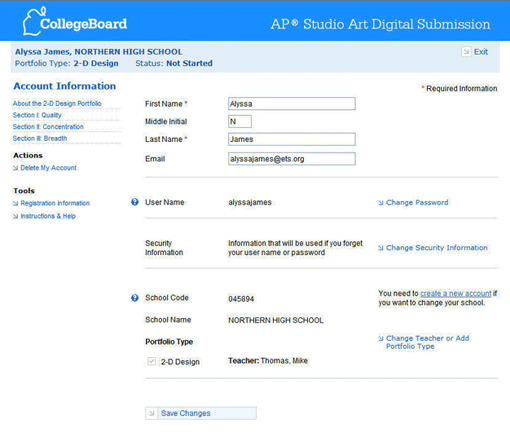Go to Section III: Breadth
510x441 pixels.
coord(40,138)
